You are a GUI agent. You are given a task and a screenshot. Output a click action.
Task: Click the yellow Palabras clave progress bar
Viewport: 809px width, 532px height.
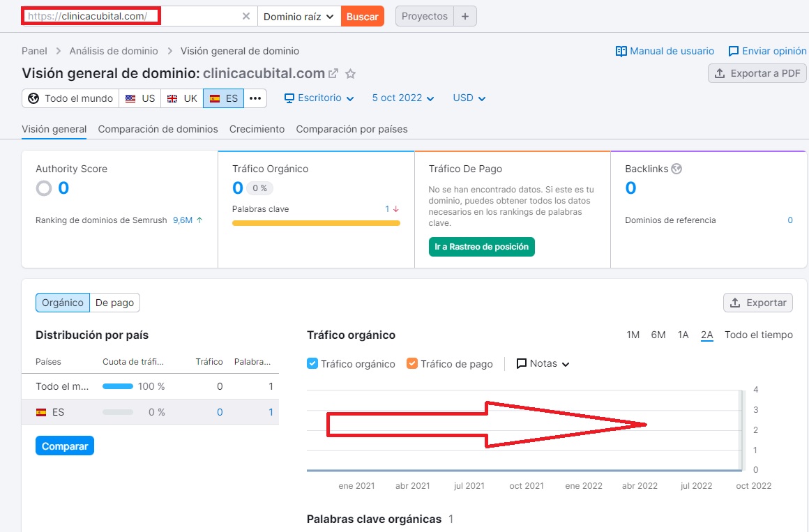[316, 223]
